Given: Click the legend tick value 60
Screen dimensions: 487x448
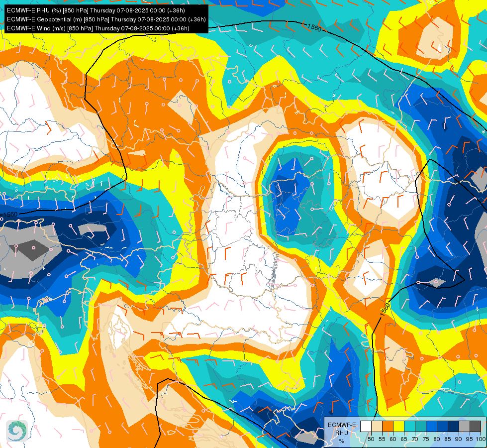Looking at the screenshot, I should coord(393,439).
